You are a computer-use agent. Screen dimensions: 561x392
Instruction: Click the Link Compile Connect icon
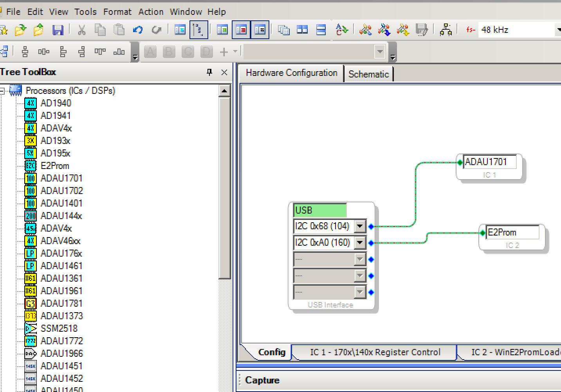tap(365, 30)
